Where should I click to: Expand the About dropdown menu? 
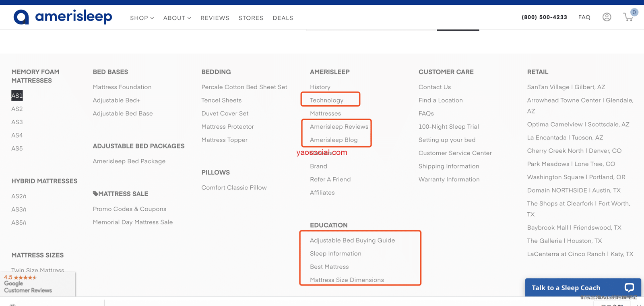tap(177, 18)
